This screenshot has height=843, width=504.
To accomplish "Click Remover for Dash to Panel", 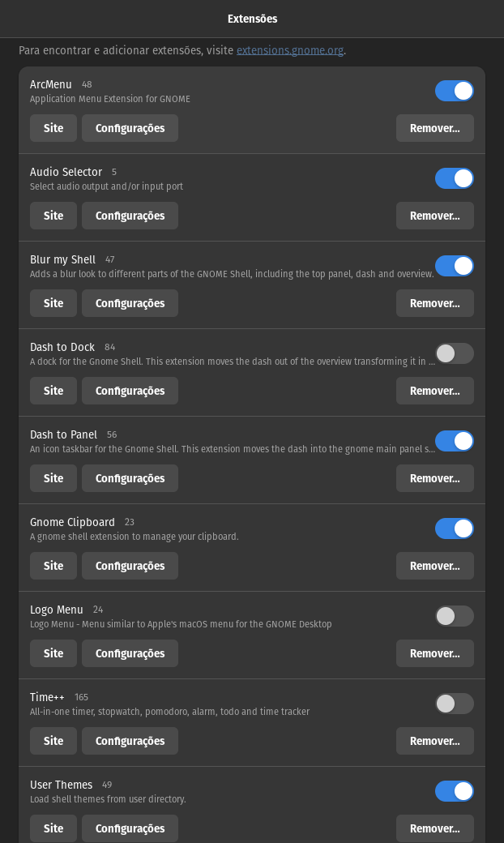I will point(434,478).
